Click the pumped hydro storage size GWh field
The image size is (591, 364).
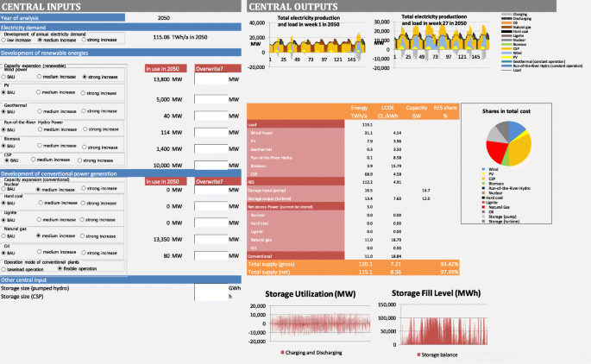click(211, 288)
